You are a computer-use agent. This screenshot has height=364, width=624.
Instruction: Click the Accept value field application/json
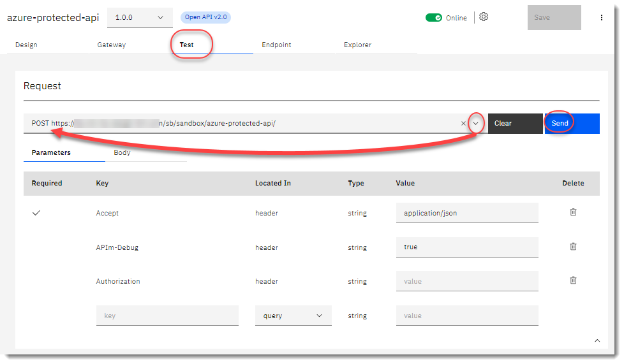[x=467, y=213]
